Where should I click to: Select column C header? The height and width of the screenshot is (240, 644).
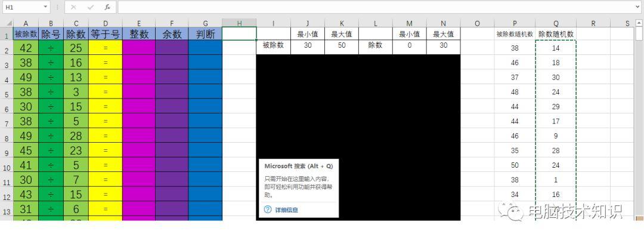click(76, 24)
